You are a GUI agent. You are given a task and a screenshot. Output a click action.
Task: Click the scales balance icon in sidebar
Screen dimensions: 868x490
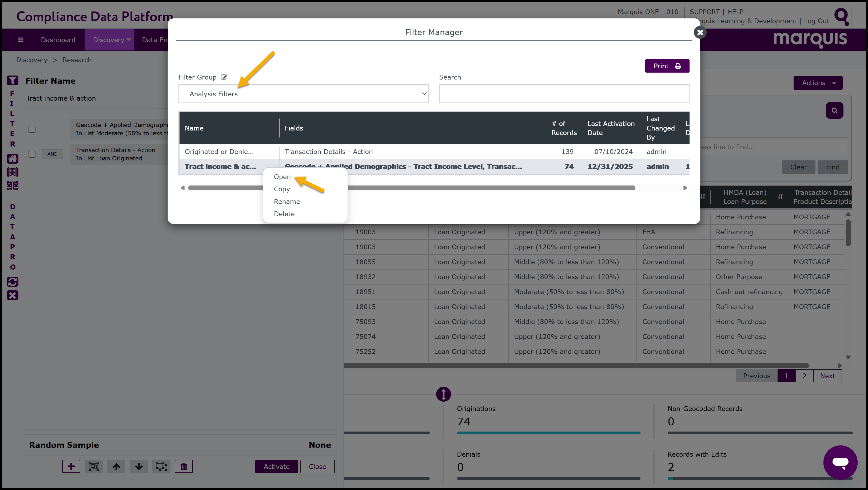coord(13,185)
